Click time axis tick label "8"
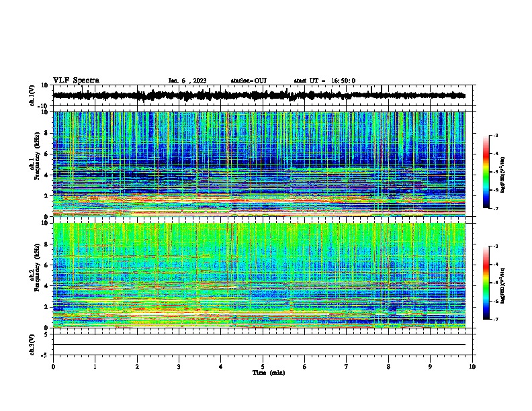532x411 pixels. (388, 367)
